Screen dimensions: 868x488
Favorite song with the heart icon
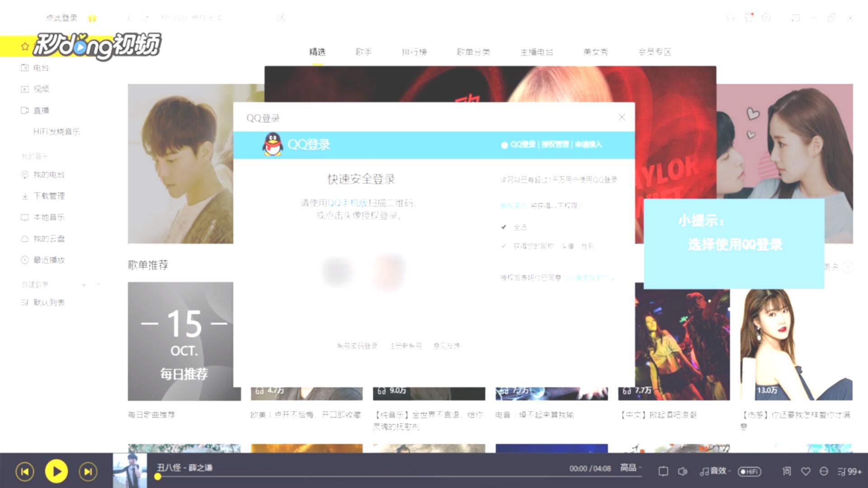[x=806, y=471]
